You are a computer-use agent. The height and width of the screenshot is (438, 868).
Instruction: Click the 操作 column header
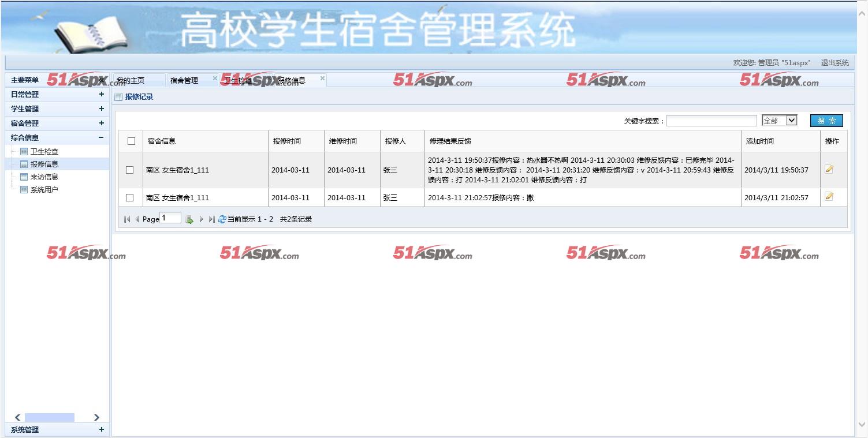click(834, 141)
